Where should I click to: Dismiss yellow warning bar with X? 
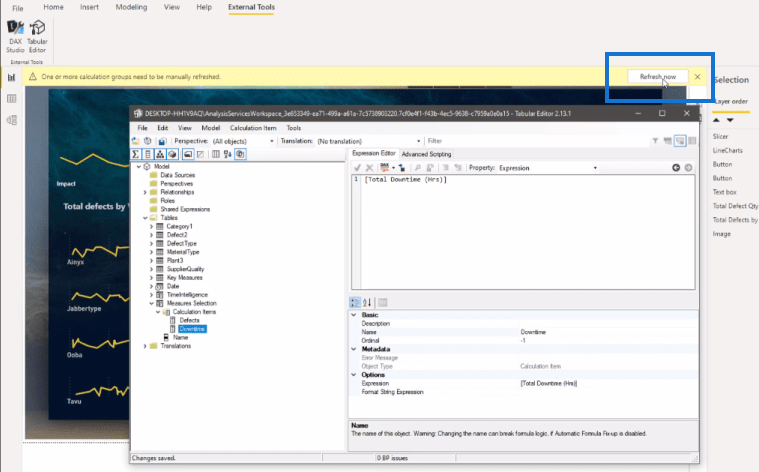(x=698, y=76)
